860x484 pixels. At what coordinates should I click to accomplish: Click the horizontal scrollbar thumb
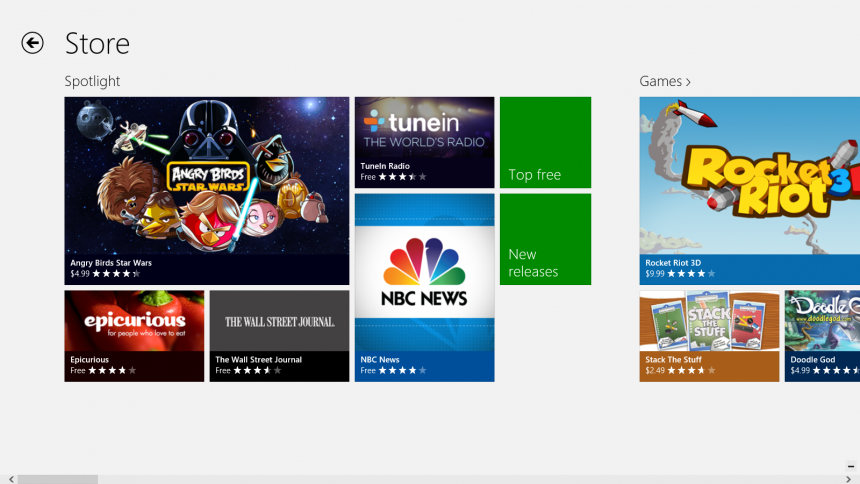click(58, 480)
